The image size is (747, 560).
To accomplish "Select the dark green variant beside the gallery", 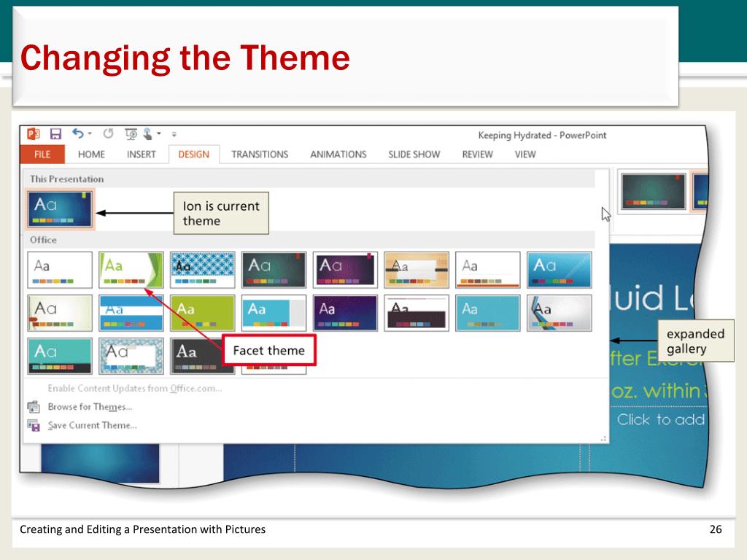I will click(653, 191).
